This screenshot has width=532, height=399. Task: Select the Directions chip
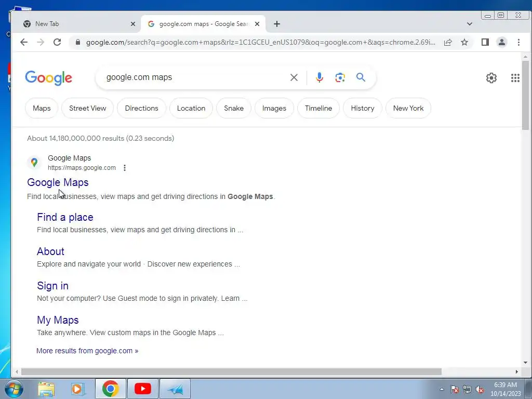pyautogui.click(x=141, y=108)
